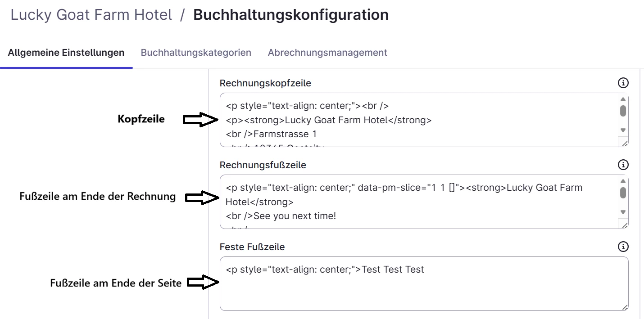The image size is (644, 319).
Task: Open info tooltip for Feste Fußzeile
Action: 623,247
